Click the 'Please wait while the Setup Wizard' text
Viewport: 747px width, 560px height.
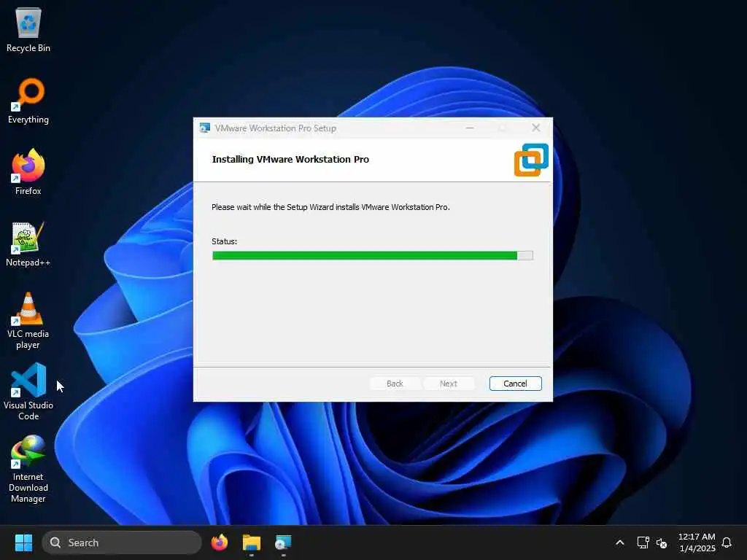coord(330,207)
